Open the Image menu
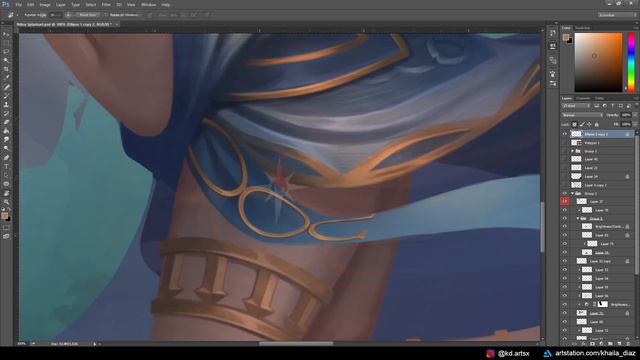The width and height of the screenshot is (640, 360). (45, 5)
